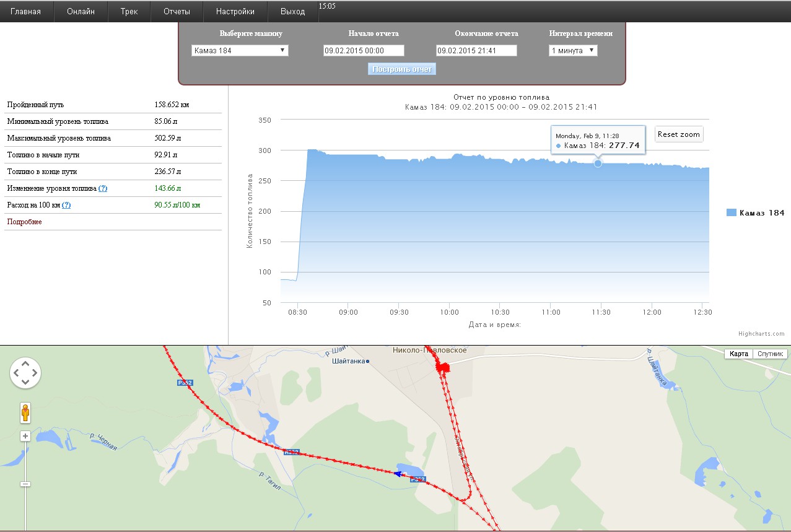Click the Шайтанка place label on map
This screenshot has height=532, width=791.
(349, 361)
